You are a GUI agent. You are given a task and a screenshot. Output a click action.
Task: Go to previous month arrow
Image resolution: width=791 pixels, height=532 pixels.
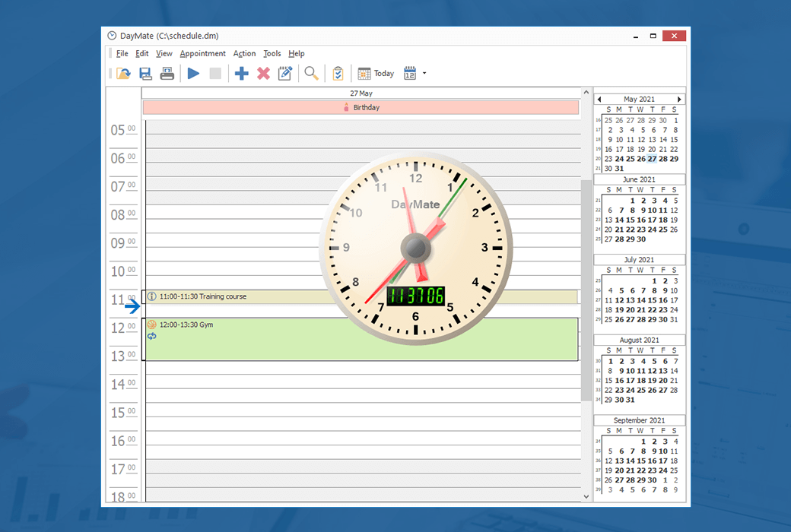tap(599, 100)
